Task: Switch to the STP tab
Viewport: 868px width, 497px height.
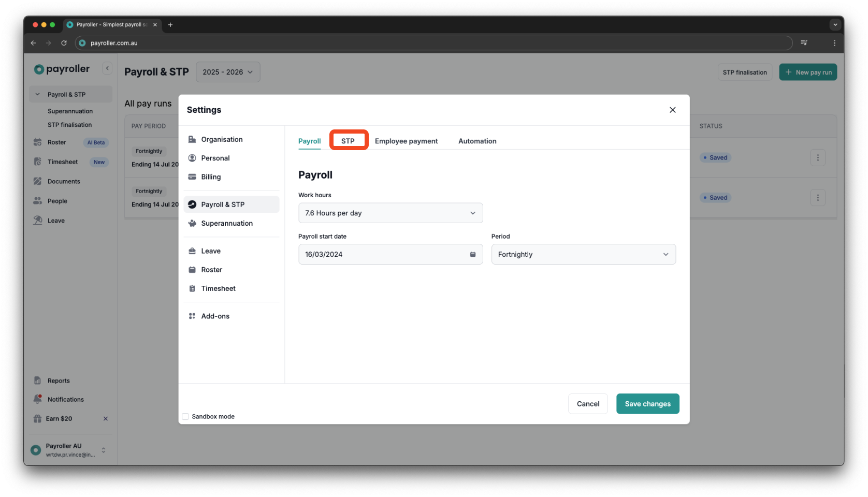Action: [348, 141]
